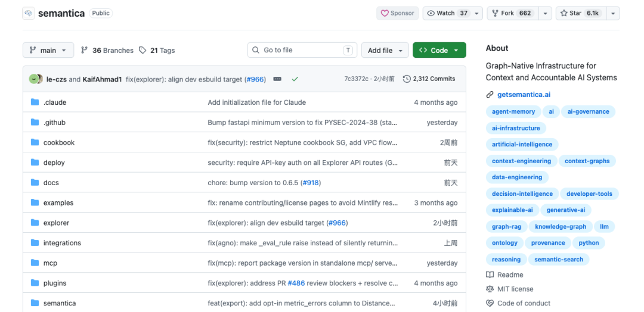Select the artificial-intelligence topic tag

pyautogui.click(x=522, y=144)
